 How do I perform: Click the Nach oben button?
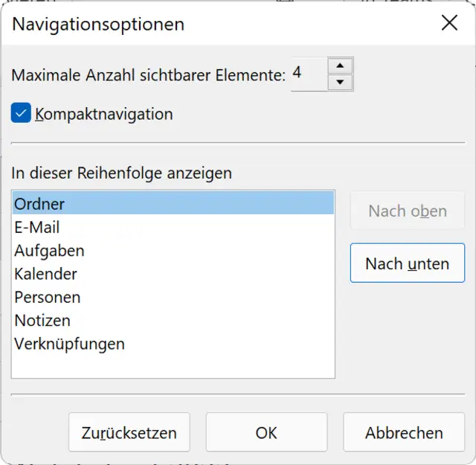click(407, 211)
